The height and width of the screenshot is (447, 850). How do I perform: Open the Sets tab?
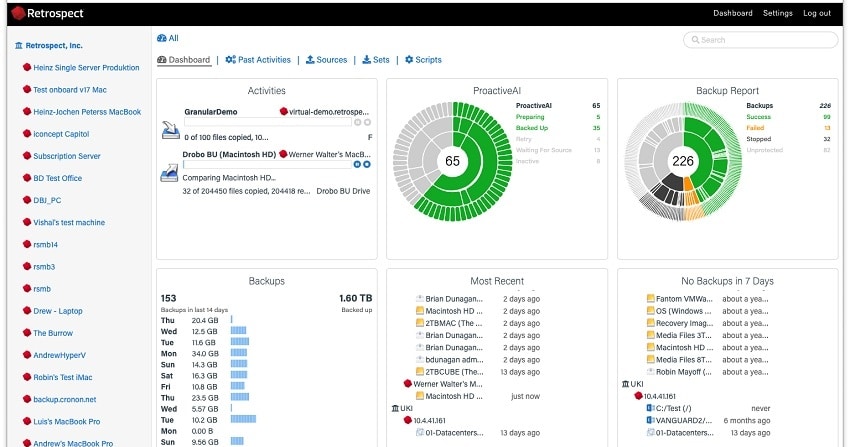[x=376, y=60]
